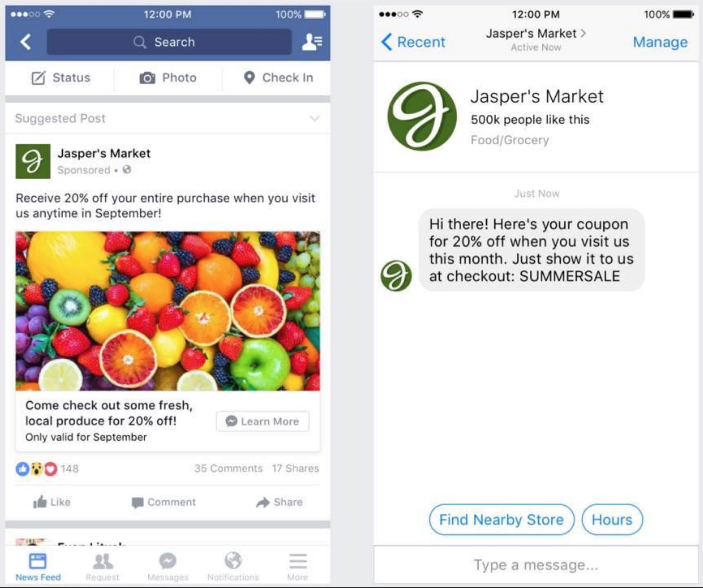Tap the Check In location pin
703x588 pixels.
[249, 78]
